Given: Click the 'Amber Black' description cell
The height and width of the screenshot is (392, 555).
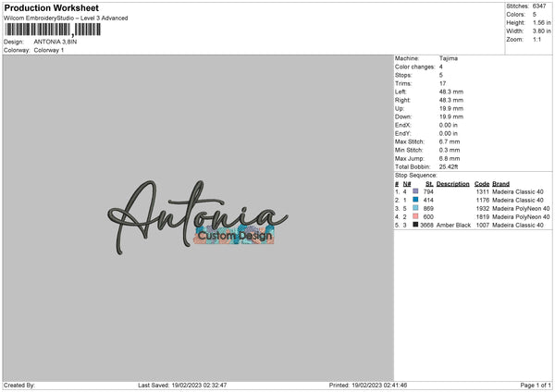Looking at the screenshot, I should (x=453, y=225).
